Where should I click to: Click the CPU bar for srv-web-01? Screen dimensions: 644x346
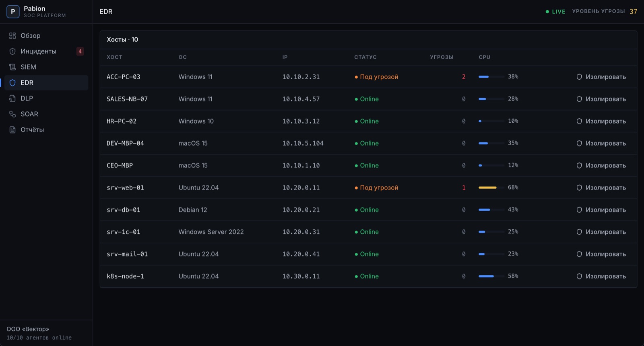click(491, 187)
